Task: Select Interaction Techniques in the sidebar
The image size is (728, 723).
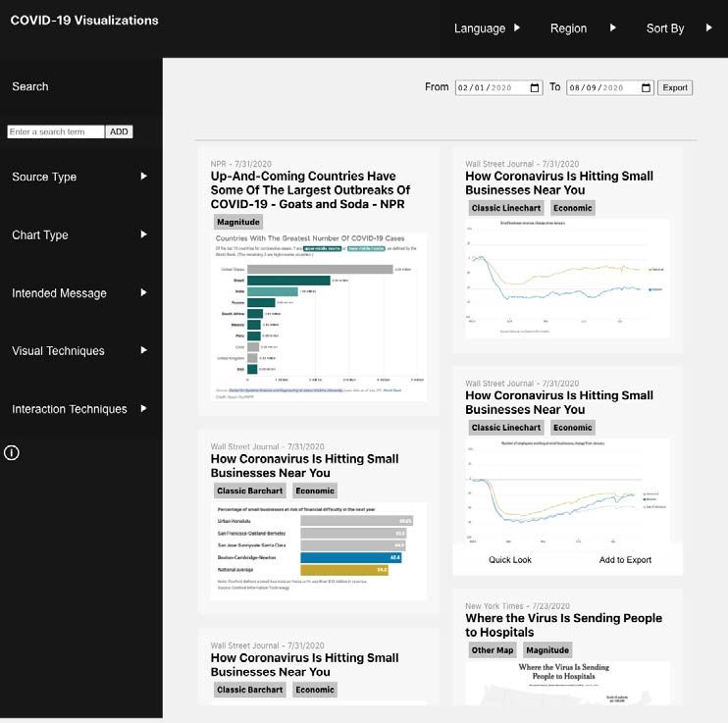Action: (70, 409)
